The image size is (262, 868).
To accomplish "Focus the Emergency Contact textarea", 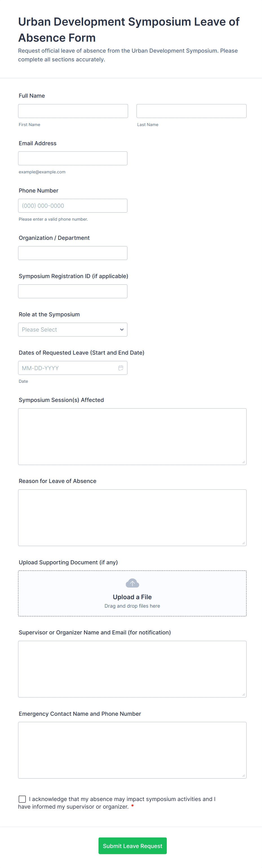I will pos(132,750).
